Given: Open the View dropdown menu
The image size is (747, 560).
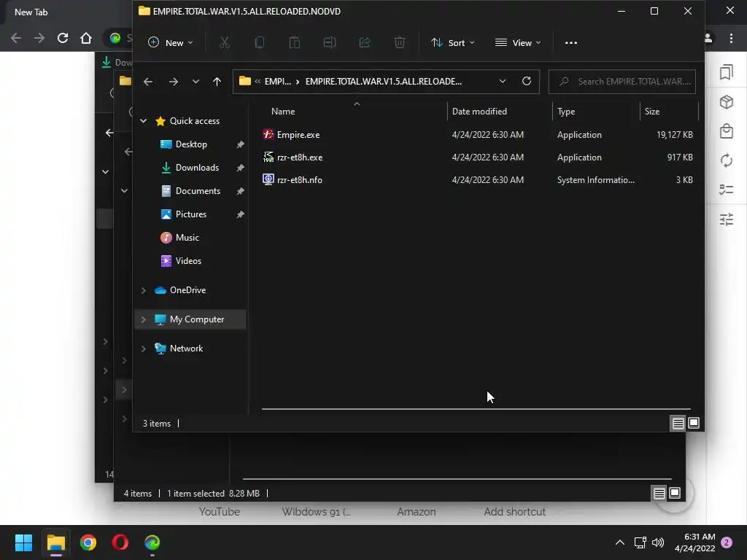Looking at the screenshot, I should point(518,43).
